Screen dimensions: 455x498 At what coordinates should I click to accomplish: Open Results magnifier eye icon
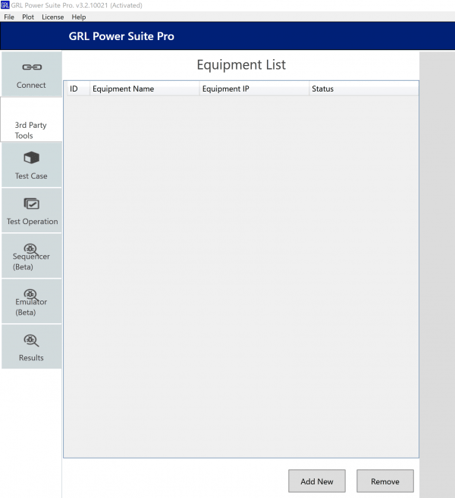pyautogui.click(x=31, y=340)
